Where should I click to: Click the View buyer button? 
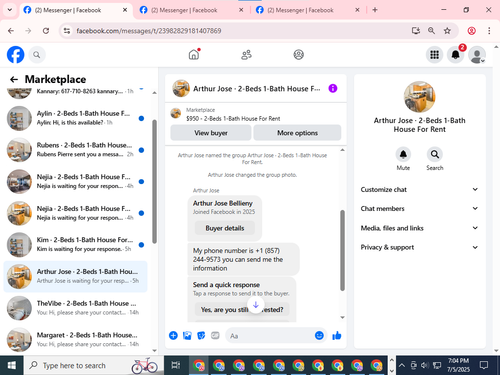[211, 133]
